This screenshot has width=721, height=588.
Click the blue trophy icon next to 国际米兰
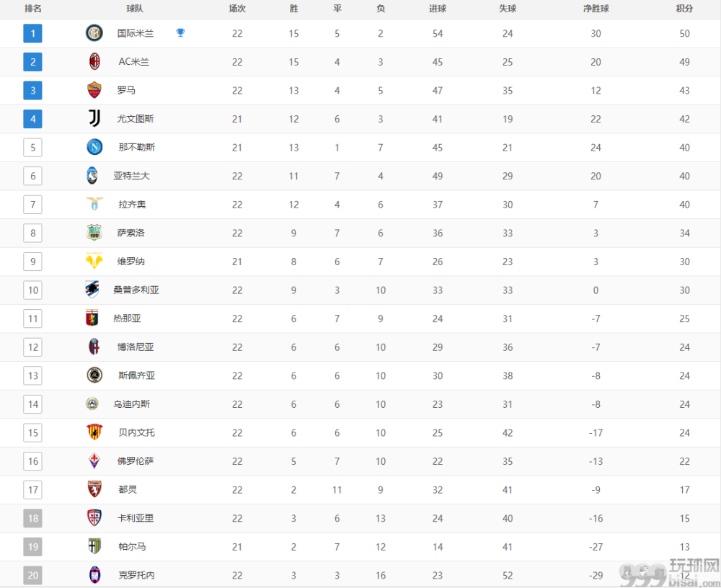pos(180,32)
